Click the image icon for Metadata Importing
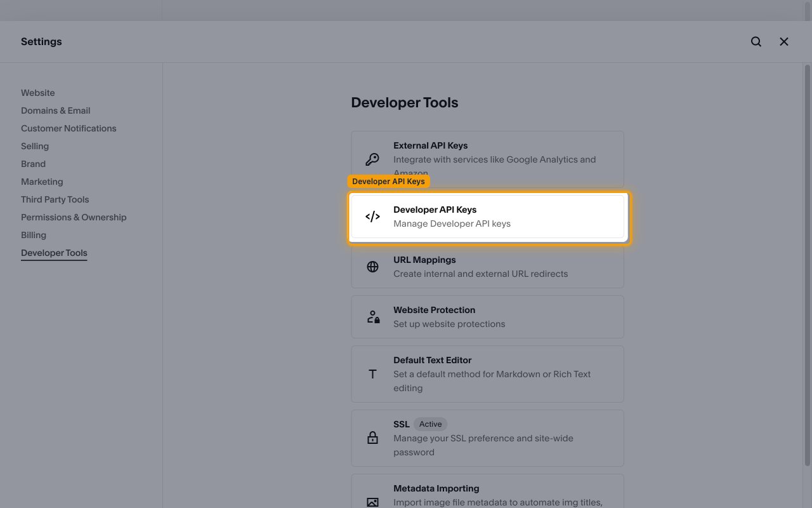The height and width of the screenshot is (508, 812). click(372, 502)
